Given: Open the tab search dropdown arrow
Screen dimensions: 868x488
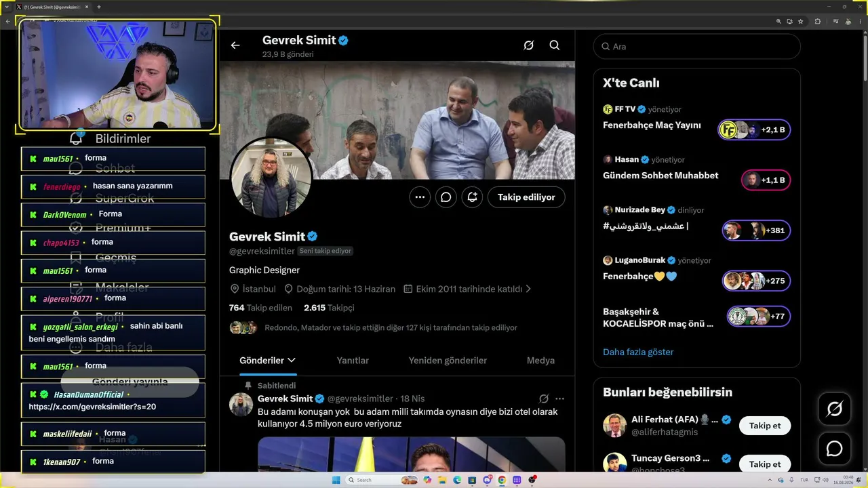Looking at the screenshot, I should click(x=7, y=7).
